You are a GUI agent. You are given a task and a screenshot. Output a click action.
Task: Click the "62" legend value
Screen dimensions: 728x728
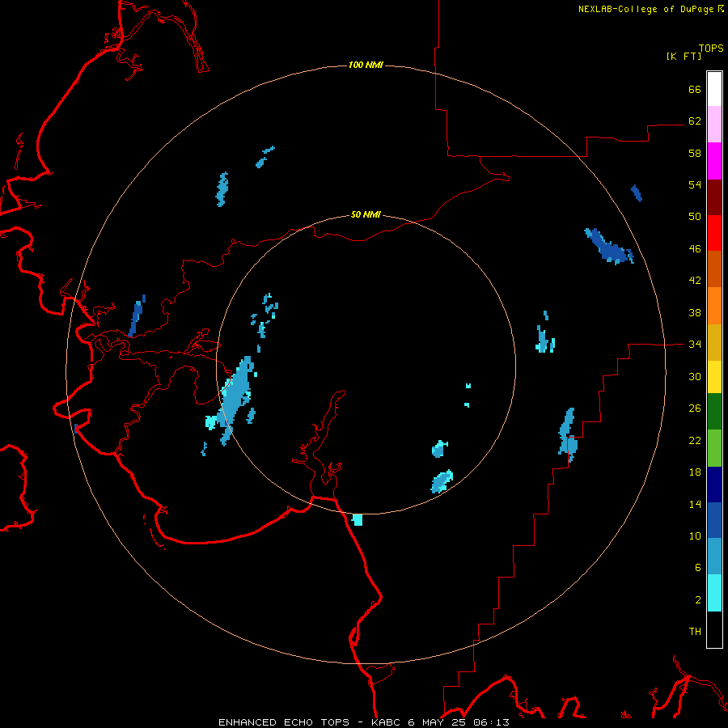[695, 121]
